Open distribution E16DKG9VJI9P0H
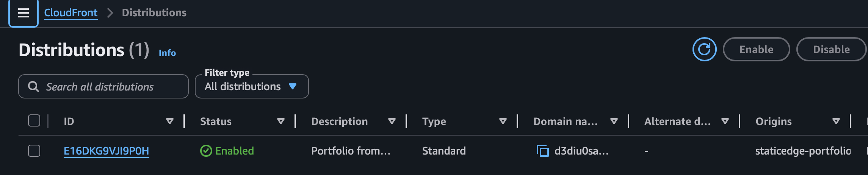868x175 pixels. (x=106, y=151)
